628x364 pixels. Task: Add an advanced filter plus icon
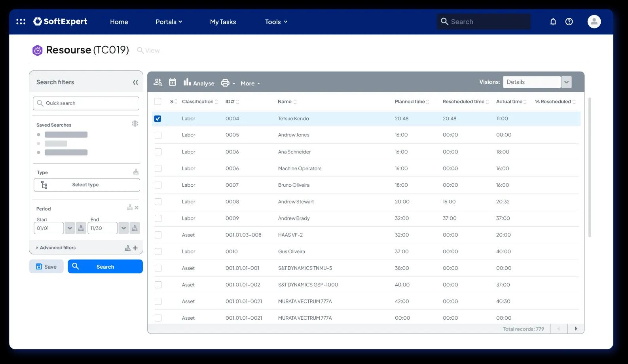pyautogui.click(x=135, y=248)
